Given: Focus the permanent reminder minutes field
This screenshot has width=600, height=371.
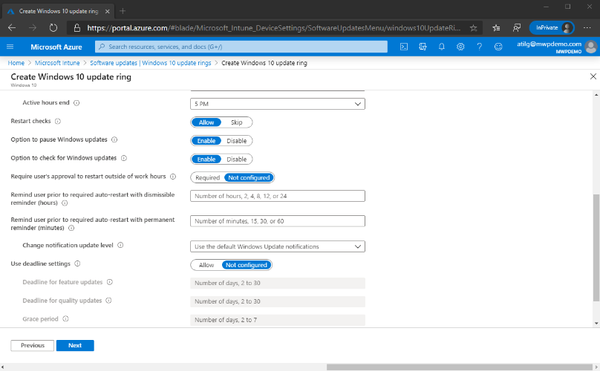Looking at the screenshot, I should coord(277,221).
